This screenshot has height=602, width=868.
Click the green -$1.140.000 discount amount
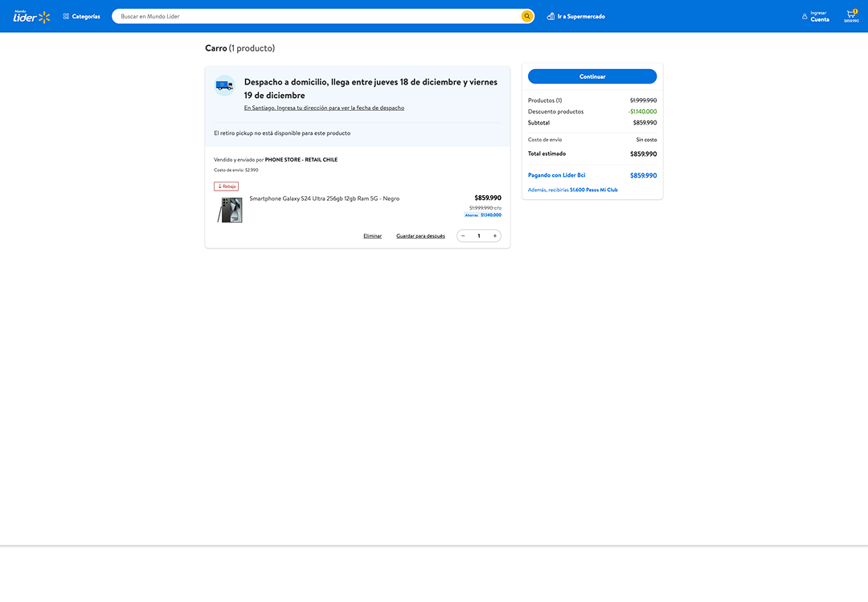click(643, 111)
